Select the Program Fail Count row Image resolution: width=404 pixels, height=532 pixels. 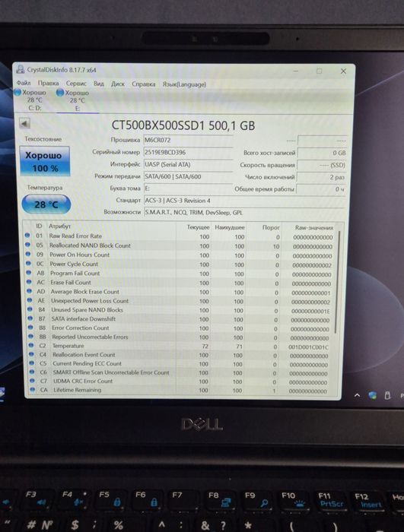pos(180,274)
